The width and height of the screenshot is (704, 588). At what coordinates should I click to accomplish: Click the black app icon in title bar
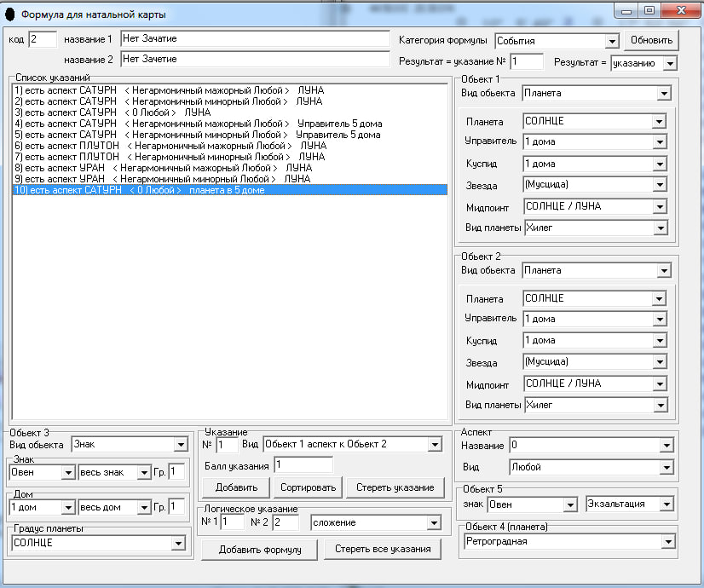11,14
